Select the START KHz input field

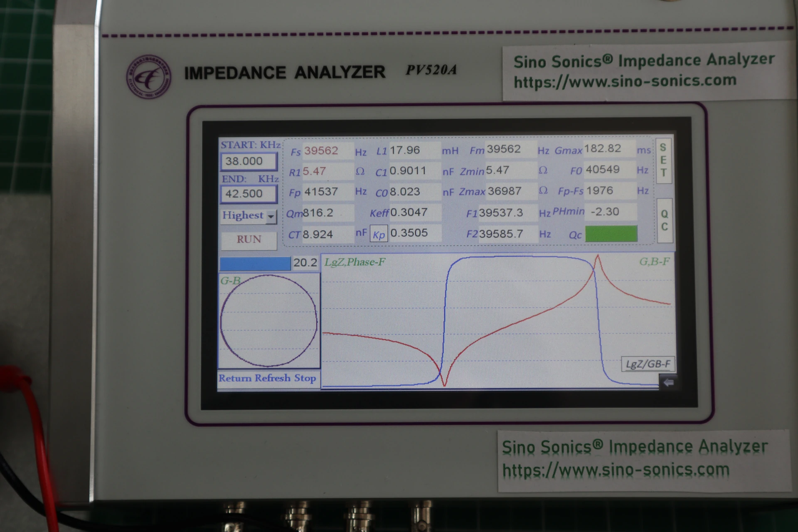249,161
